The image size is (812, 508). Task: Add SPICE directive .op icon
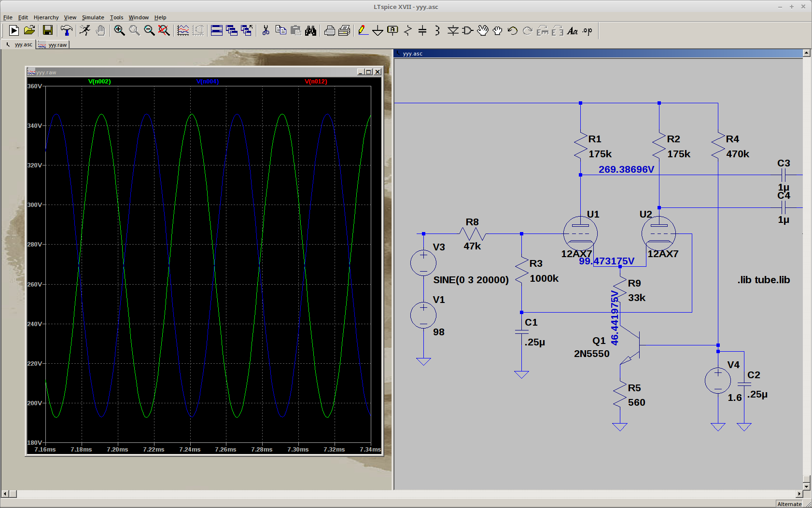[588, 30]
